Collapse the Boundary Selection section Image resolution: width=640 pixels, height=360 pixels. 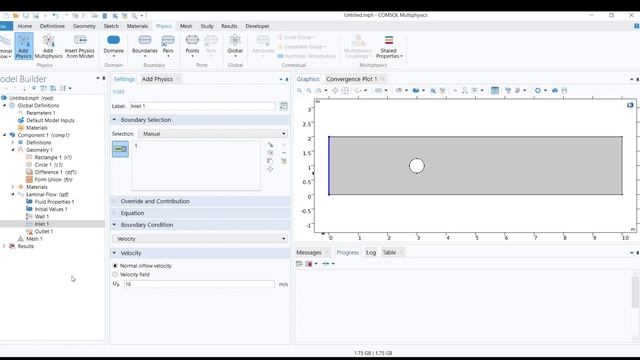115,120
